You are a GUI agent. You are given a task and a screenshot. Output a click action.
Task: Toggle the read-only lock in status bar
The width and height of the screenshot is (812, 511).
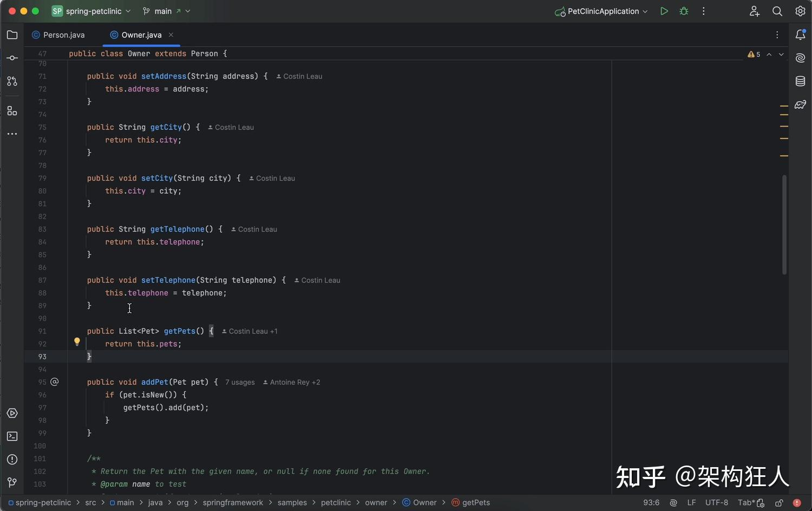pos(779,503)
